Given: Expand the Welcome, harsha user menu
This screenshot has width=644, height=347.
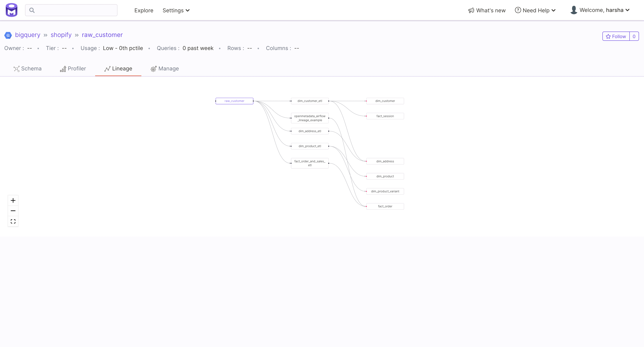Looking at the screenshot, I should [600, 10].
